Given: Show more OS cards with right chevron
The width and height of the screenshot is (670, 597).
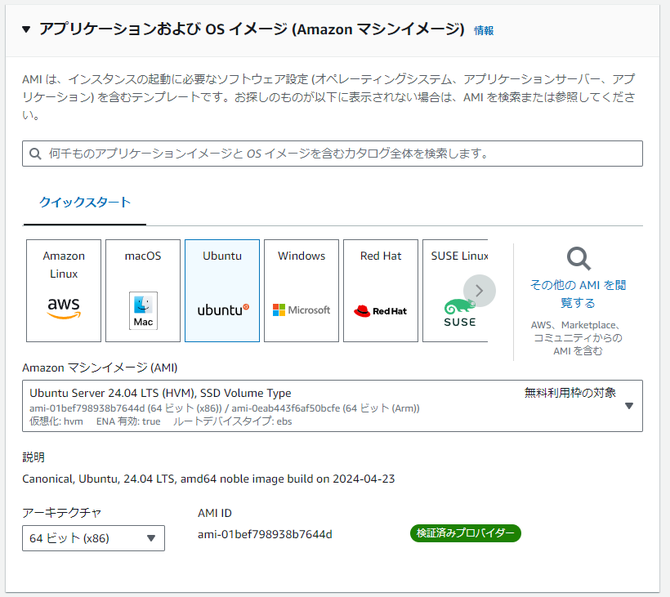Looking at the screenshot, I should coord(479,291).
